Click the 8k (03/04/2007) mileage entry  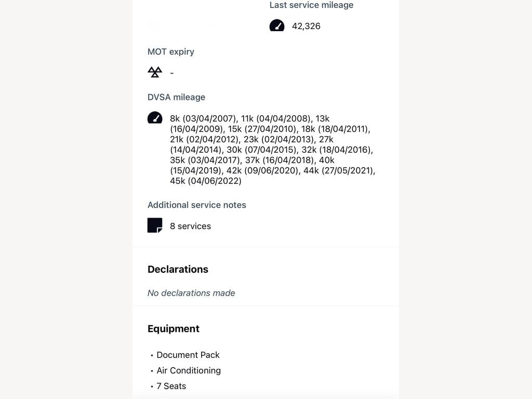(x=203, y=118)
